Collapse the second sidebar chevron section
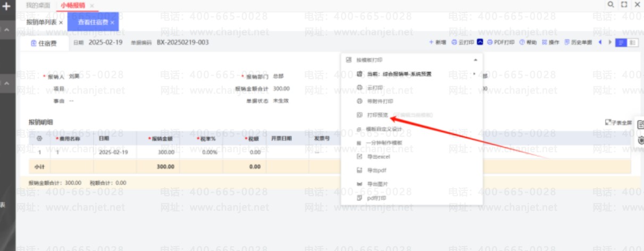 (x=7, y=83)
